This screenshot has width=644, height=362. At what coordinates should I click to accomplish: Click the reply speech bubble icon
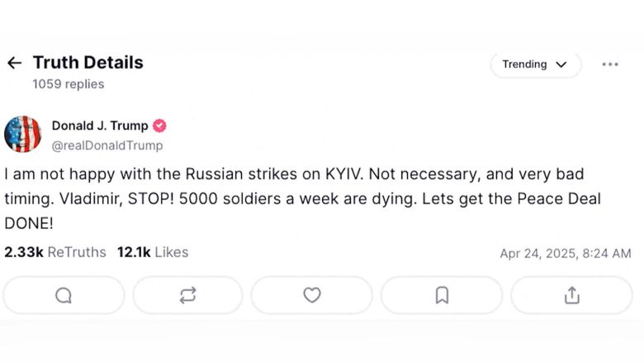64,295
